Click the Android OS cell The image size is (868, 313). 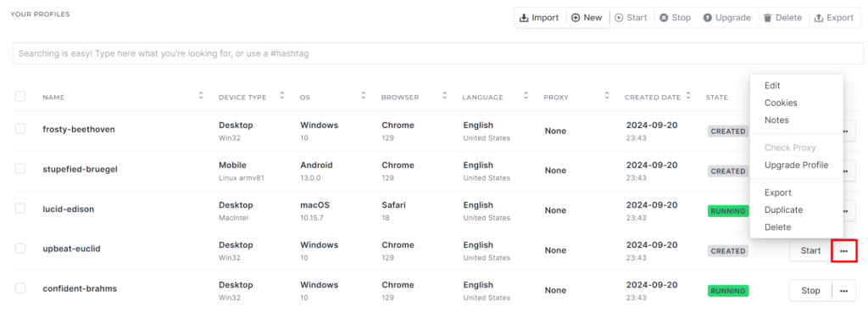click(x=317, y=165)
